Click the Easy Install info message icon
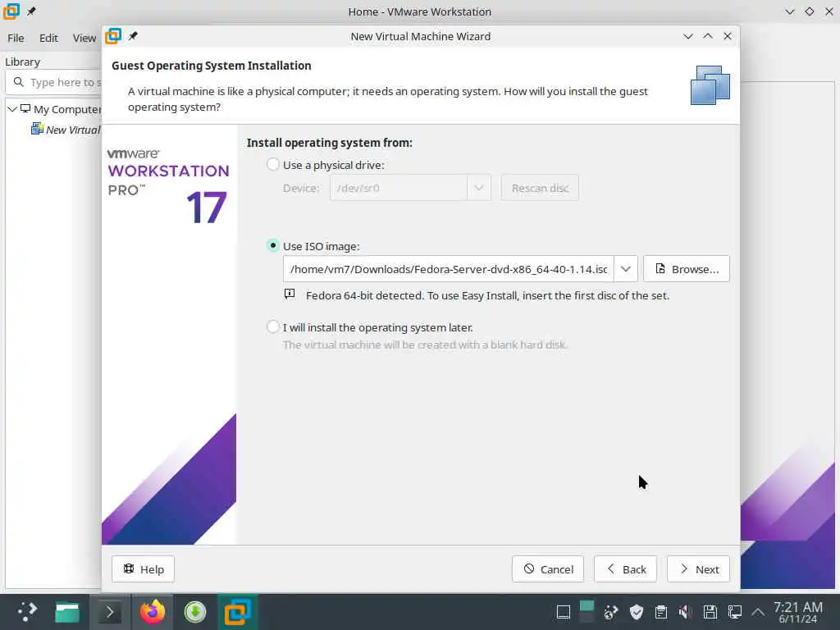 [290, 294]
